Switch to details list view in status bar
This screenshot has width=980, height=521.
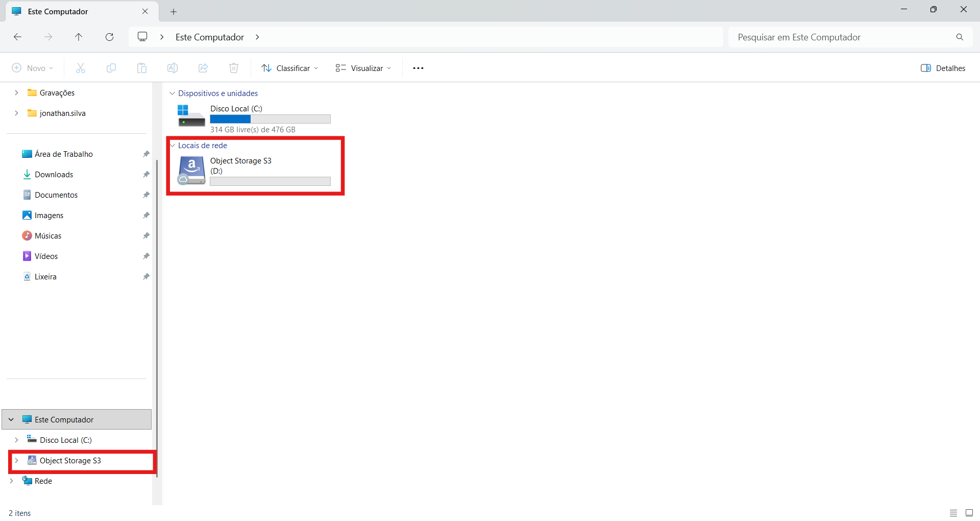[953, 513]
